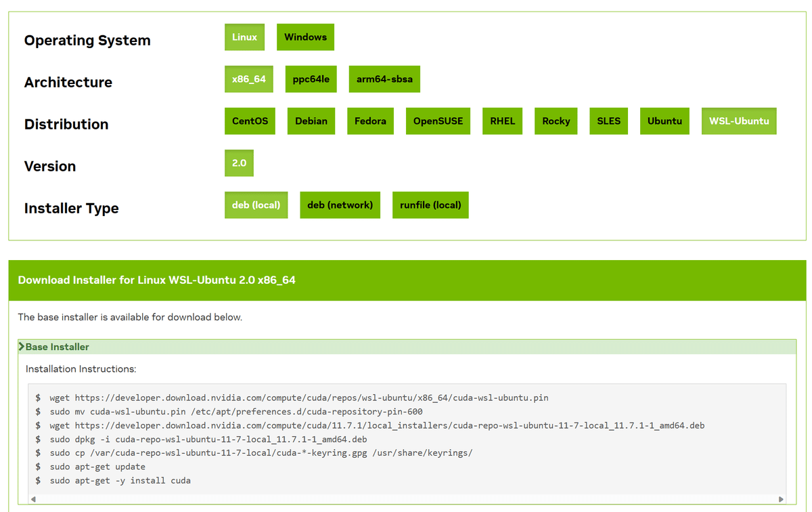Click the Base Installer chevron arrow
The height and width of the screenshot is (512, 812).
point(22,347)
